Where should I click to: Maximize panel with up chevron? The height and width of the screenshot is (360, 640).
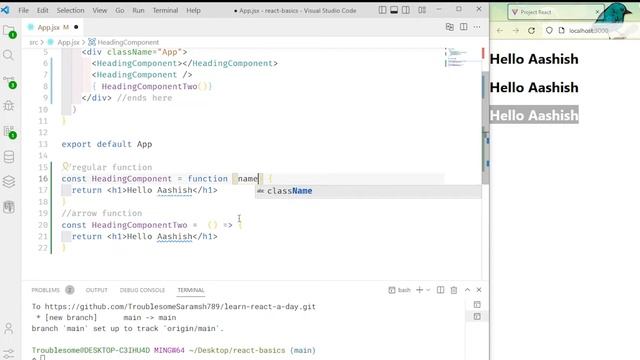click(467, 290)
